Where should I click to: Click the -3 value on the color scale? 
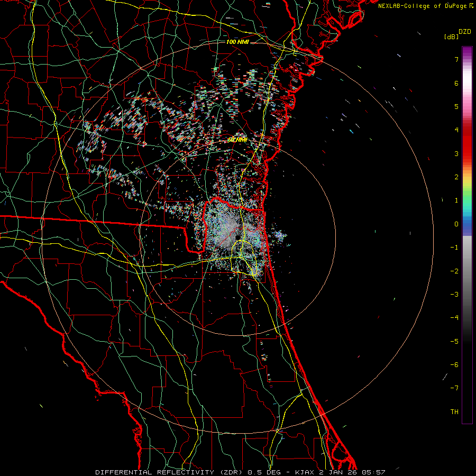tap(454, 295)
